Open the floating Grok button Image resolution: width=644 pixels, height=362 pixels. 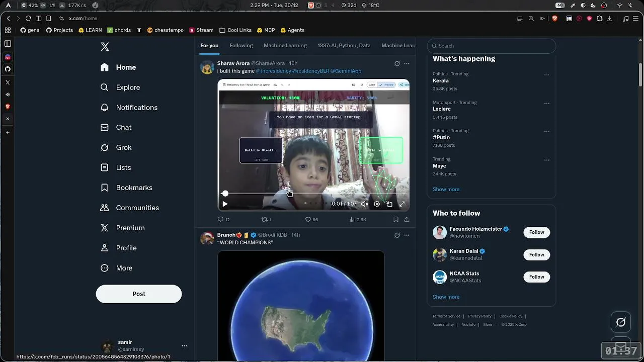(x=621, y=322)
